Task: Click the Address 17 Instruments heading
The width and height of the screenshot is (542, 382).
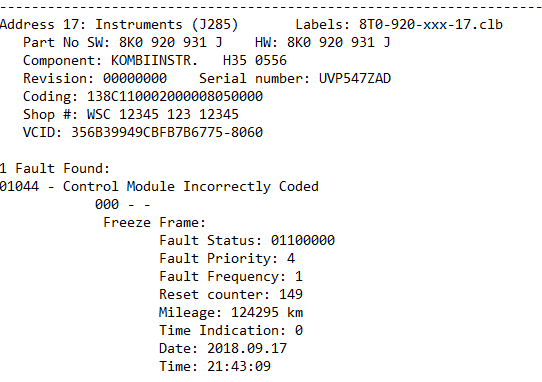Action: tap(119, 25)
